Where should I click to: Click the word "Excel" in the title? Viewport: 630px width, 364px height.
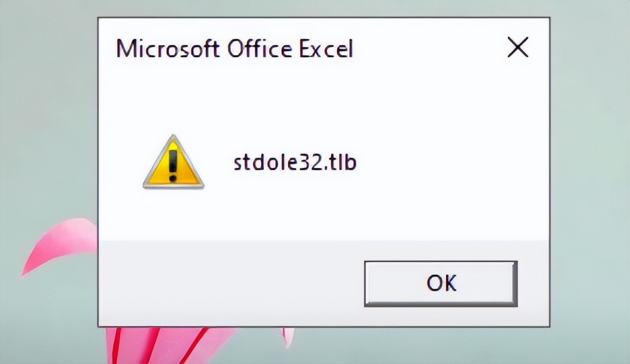(x=326, y=49)
